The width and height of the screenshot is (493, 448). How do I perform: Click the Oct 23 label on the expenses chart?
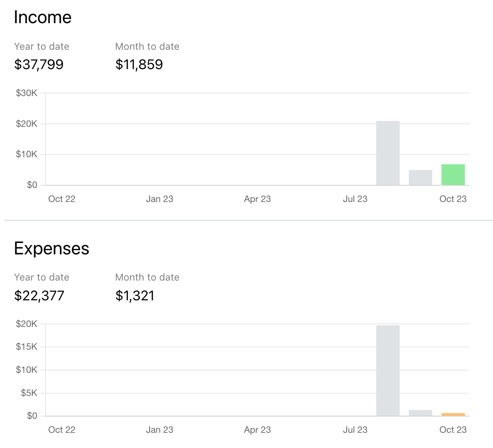[453, 430]
